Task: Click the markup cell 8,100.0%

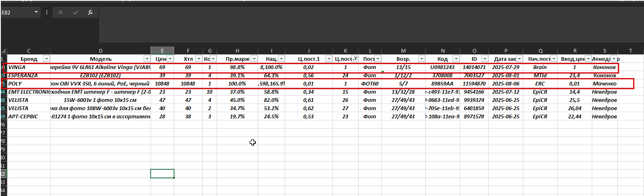Action: 271,67
